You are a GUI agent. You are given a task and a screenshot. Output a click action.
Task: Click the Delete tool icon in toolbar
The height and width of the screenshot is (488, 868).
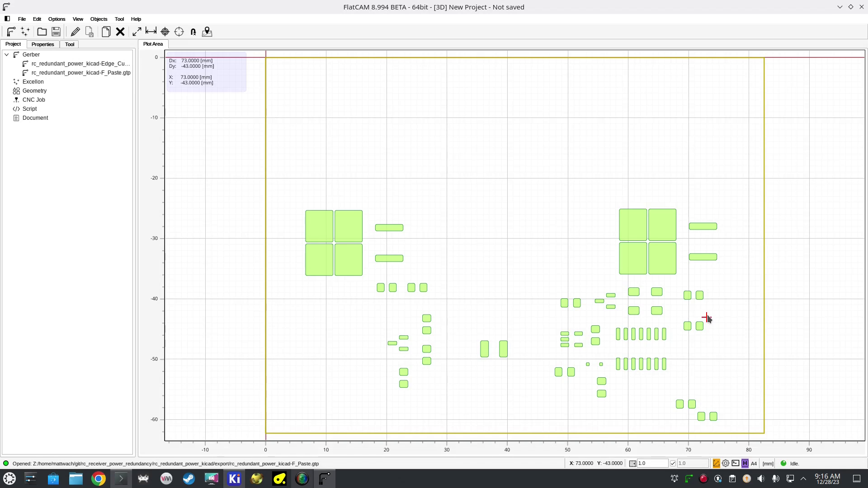click(x=120, y=31)
